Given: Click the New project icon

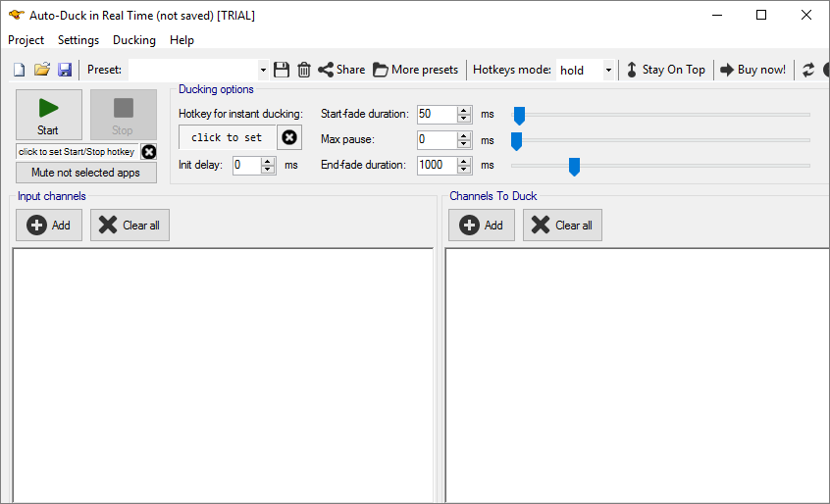Looking at the screenshot, I should tap(19, 70).
